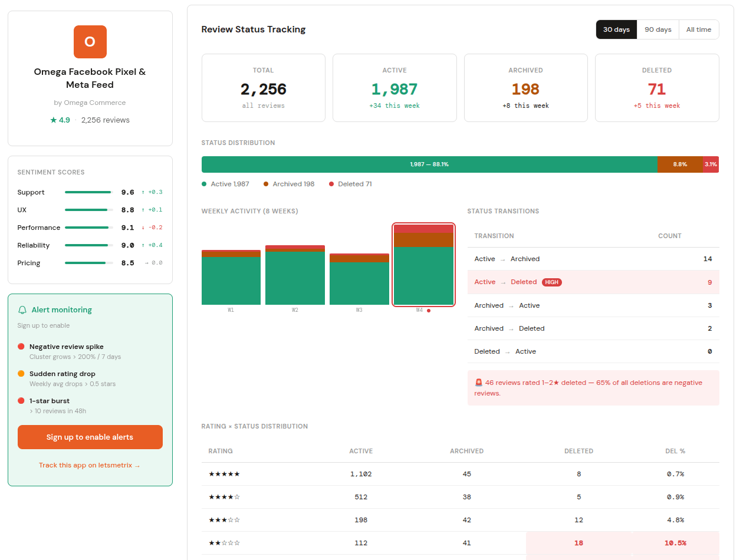This screenshot has width=743, height=560.
Task: Click the +5 this week text
Action: (657, 106)
